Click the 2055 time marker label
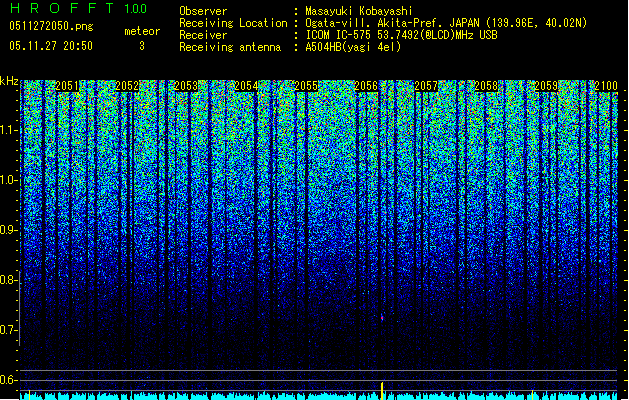Viewport: 629px width, 400px height. pyautogui.click(x=306, y=86)
